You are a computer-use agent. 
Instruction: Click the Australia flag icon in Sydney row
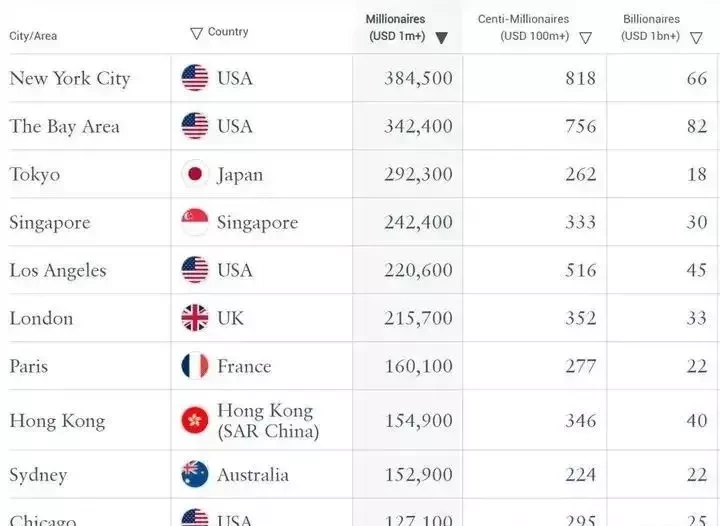(195, 474)
